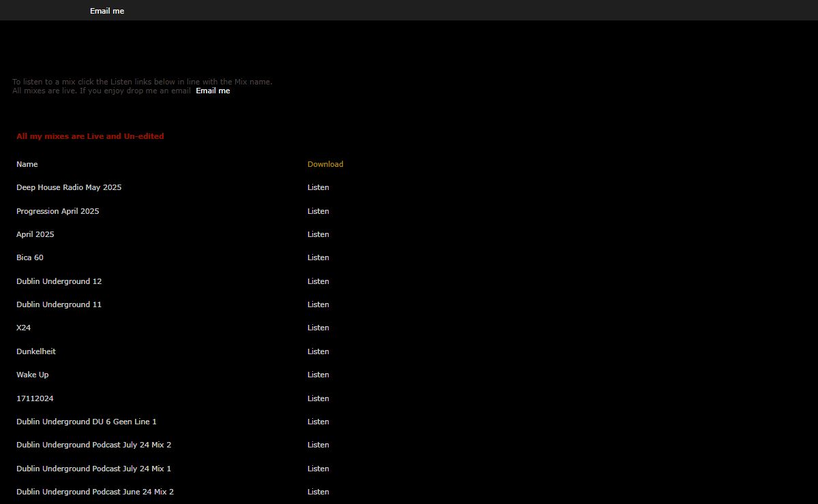Click the Bica 60 mix name
This screenshot has height=504, width=818.
(30, 257)
